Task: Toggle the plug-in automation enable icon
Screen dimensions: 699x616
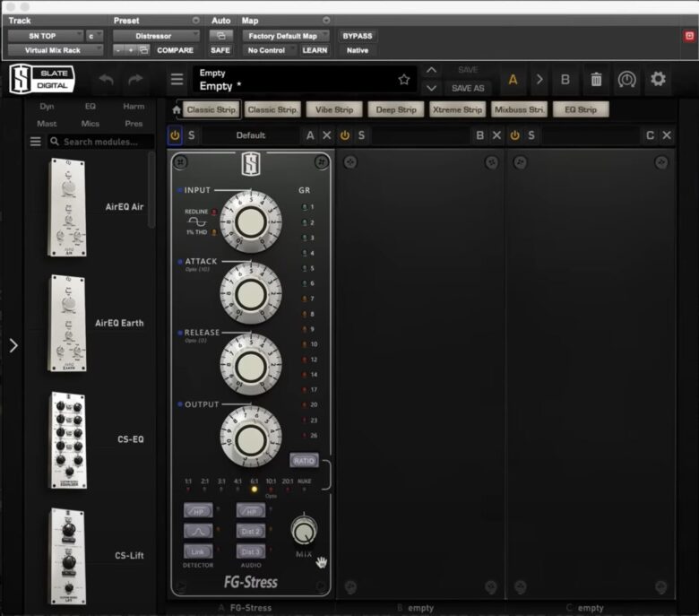Action: coord(220,36)
